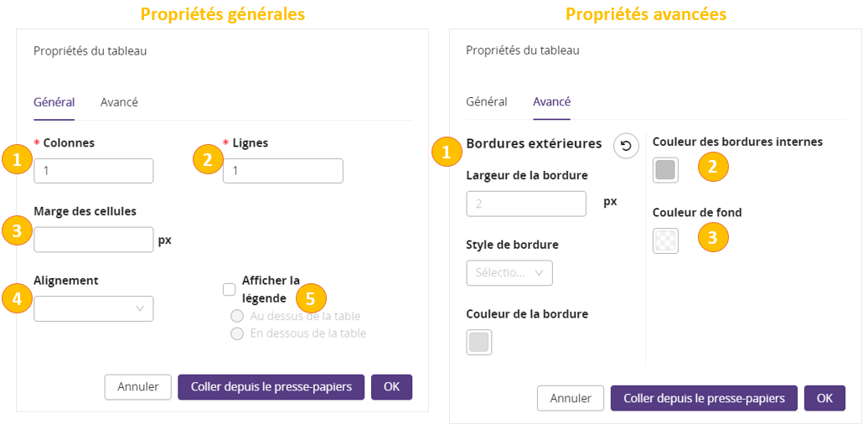Select the En dessous de la table radio button
868x429 pixels.
pos(237,333)
